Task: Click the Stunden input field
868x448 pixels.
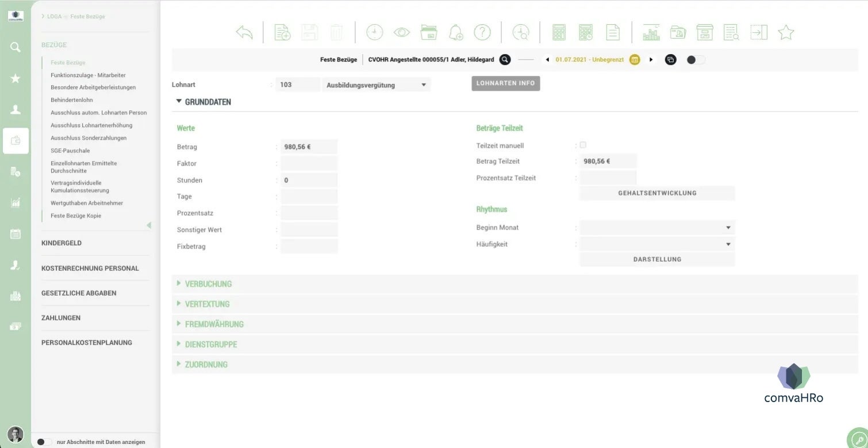Action: pos(309,180)
